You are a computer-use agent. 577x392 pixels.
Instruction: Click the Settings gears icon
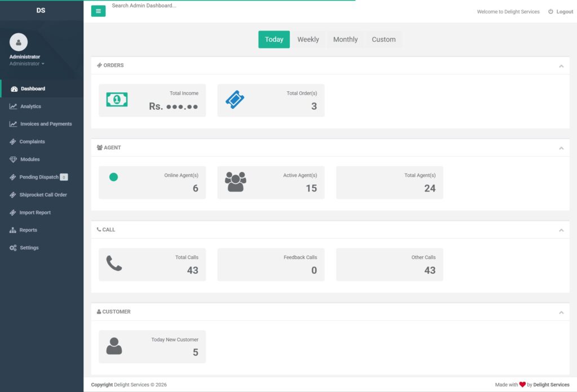pos(14,248)
